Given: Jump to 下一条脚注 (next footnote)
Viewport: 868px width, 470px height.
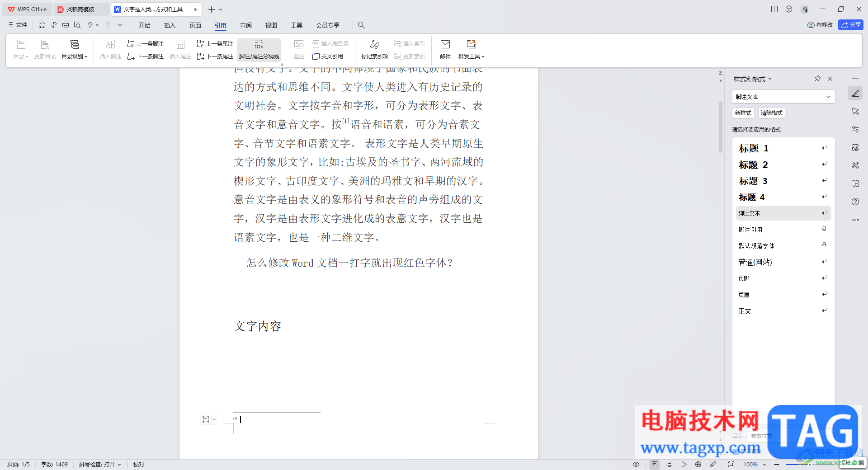Looking at the screenshot, I should coord(146,56).
